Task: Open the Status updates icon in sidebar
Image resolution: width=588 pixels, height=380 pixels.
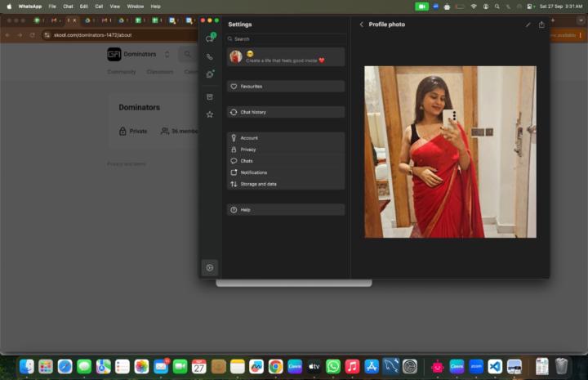Action: [210, 74]
